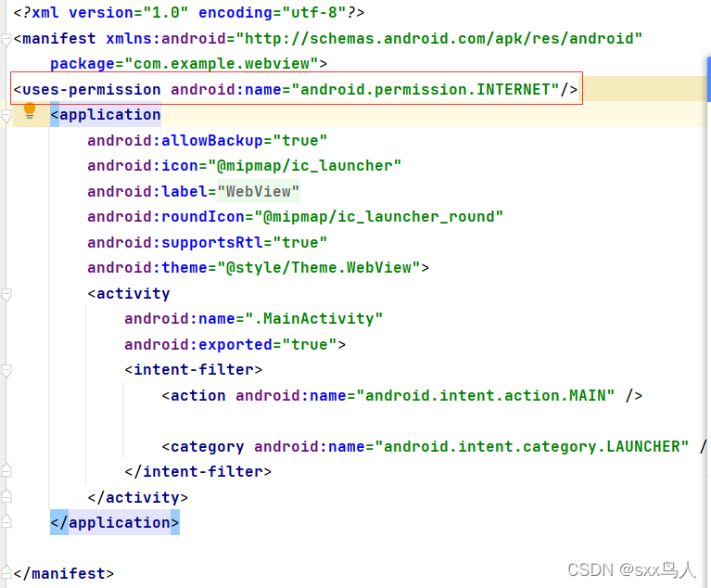The image size is (711, 588).
Task: Click the android:supportsRtl attribute
Action: point(175,242)
